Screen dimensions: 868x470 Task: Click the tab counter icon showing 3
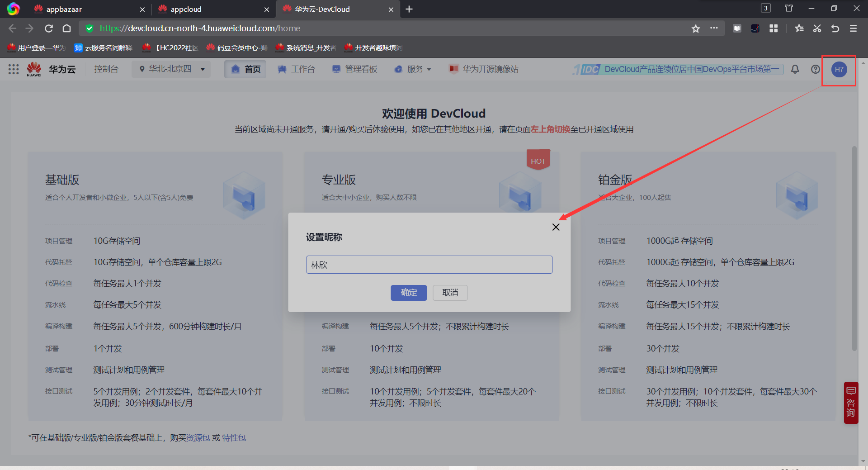pos(766,8)
